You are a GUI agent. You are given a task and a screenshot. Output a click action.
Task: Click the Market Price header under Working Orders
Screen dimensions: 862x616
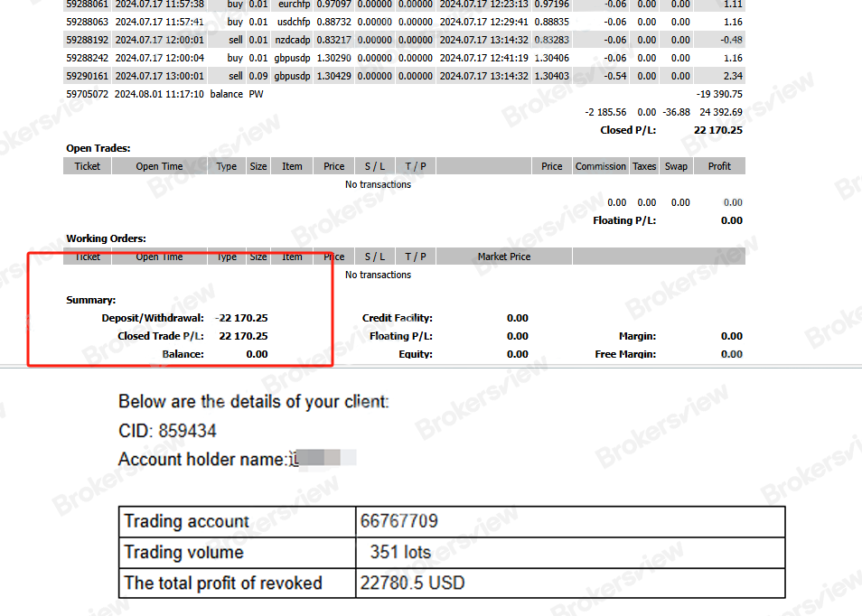[x=503, y=256]
